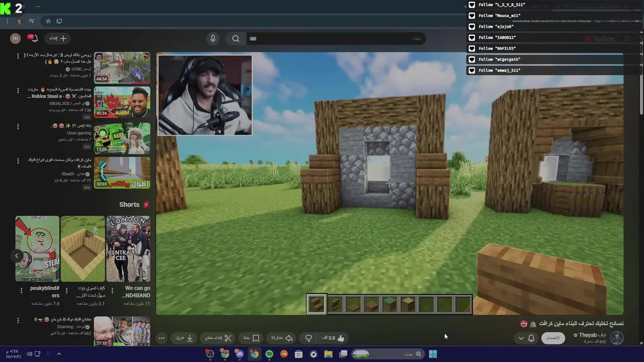Open the London Central Cee Short thumbnail
Viewport: 644px width, 362px height.
(x=128, y=249)
